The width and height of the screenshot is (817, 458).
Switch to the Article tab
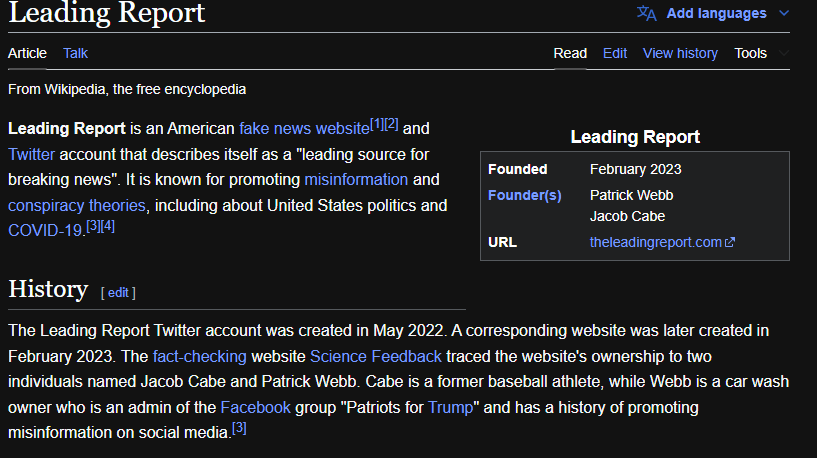point(27,53)
